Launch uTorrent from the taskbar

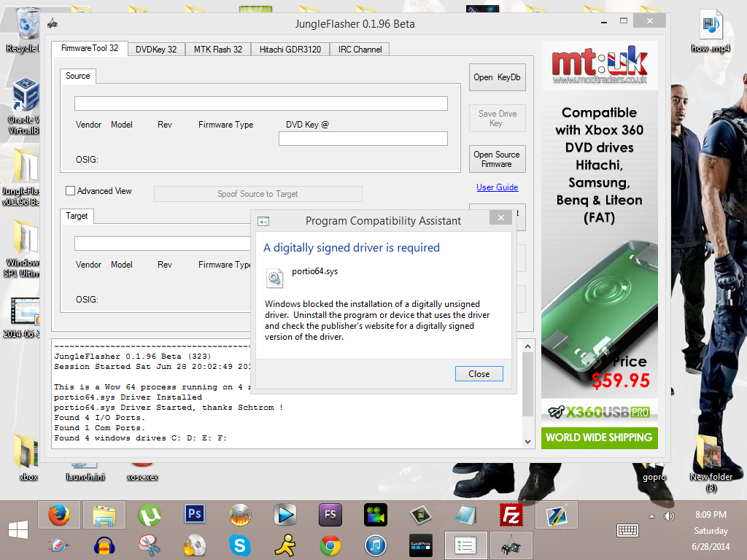150,515
